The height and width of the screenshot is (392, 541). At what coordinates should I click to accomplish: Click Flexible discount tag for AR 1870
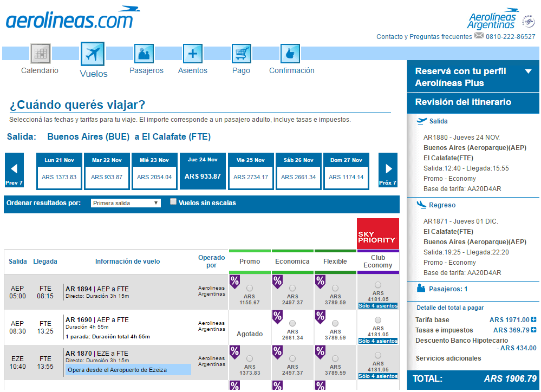[320, 352]
